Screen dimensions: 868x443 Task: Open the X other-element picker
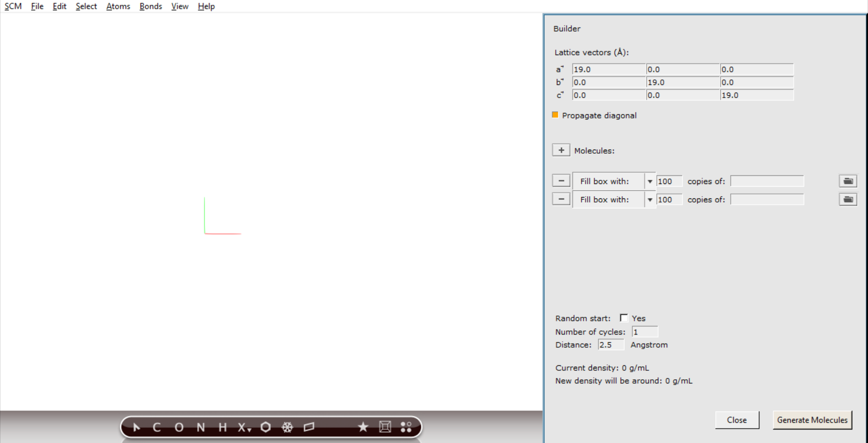pyautogui.click(x=244, y=427)
